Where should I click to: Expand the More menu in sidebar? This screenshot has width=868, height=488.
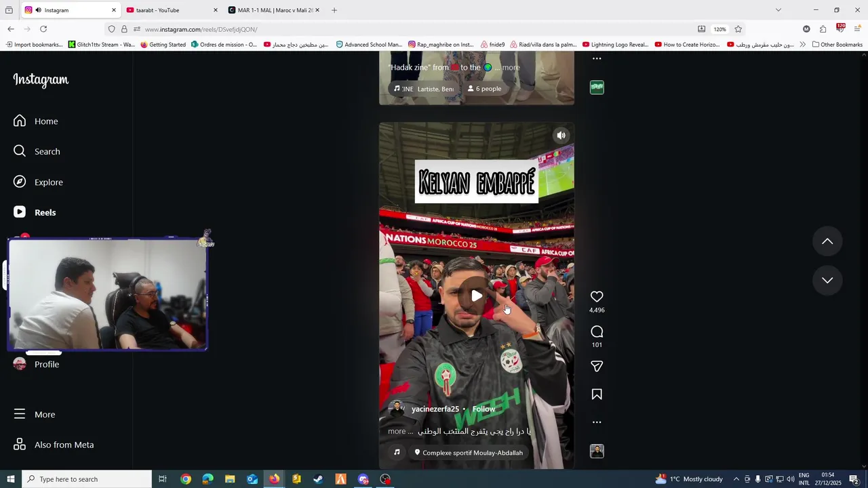pos(34,414)
